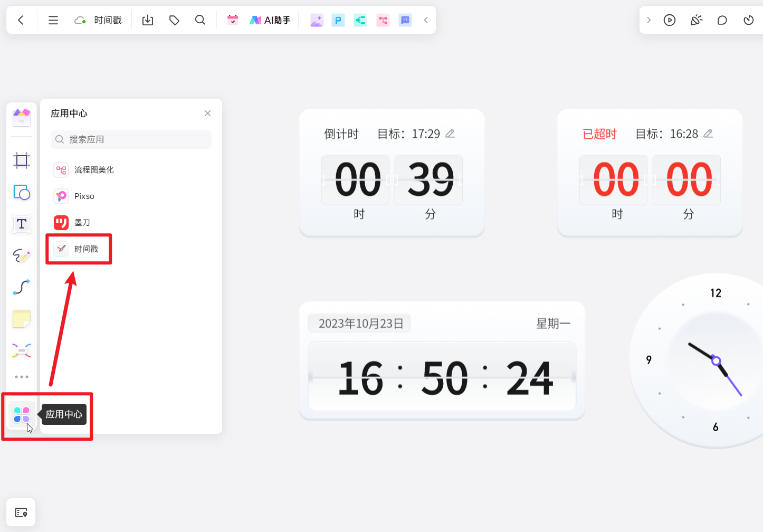Viewport: 763px width, 532px height.
Task: Edit the 16:28 target with the pencil
Action: click(708, 134)
